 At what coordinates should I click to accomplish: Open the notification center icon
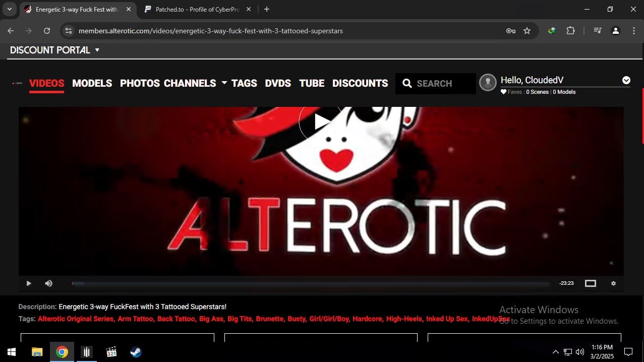click(628, 352)
